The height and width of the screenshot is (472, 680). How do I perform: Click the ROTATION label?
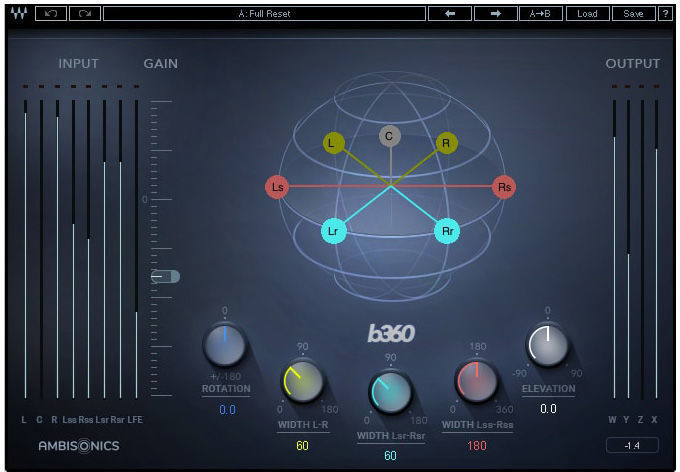(x=226, y=389)
